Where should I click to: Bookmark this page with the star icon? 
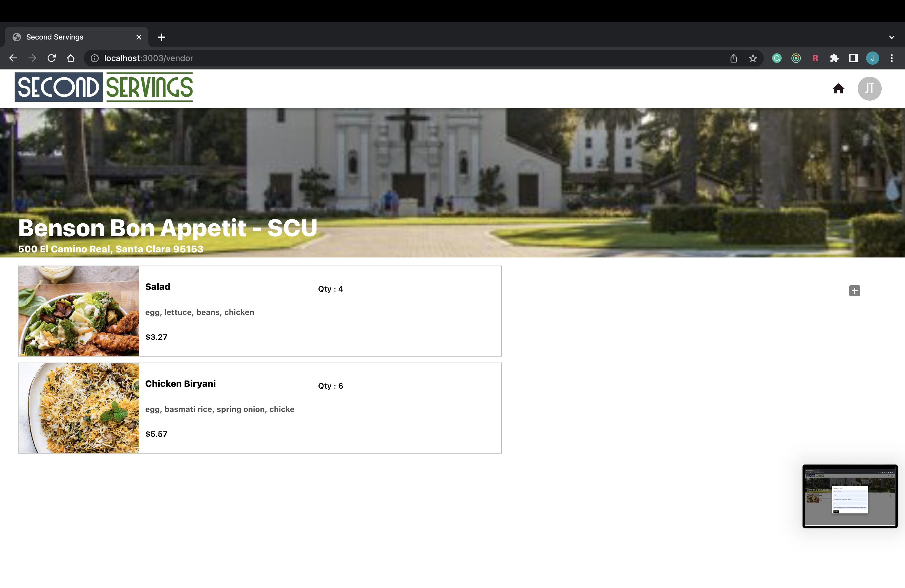pyautogui.click(x=752, y=58)
